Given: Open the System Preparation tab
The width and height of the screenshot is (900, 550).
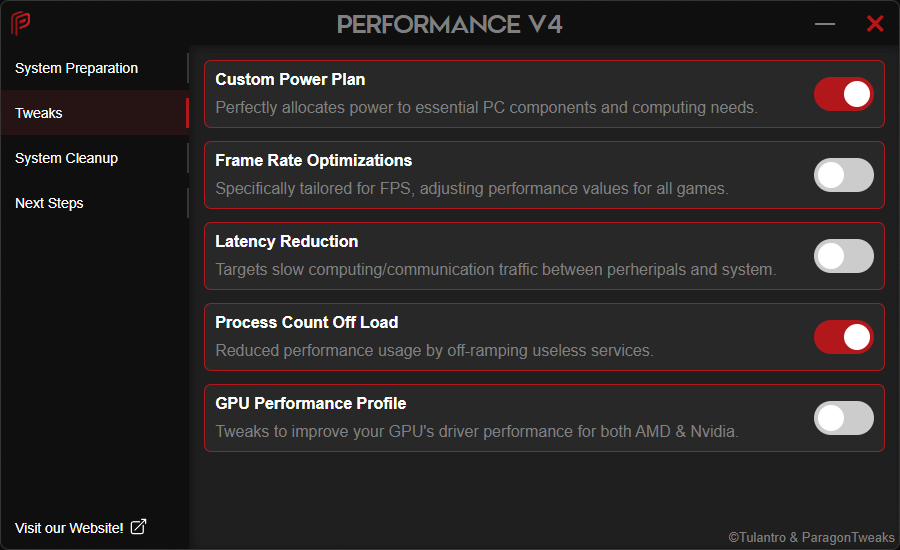Looking at the screenshot, I should point(77,68).
